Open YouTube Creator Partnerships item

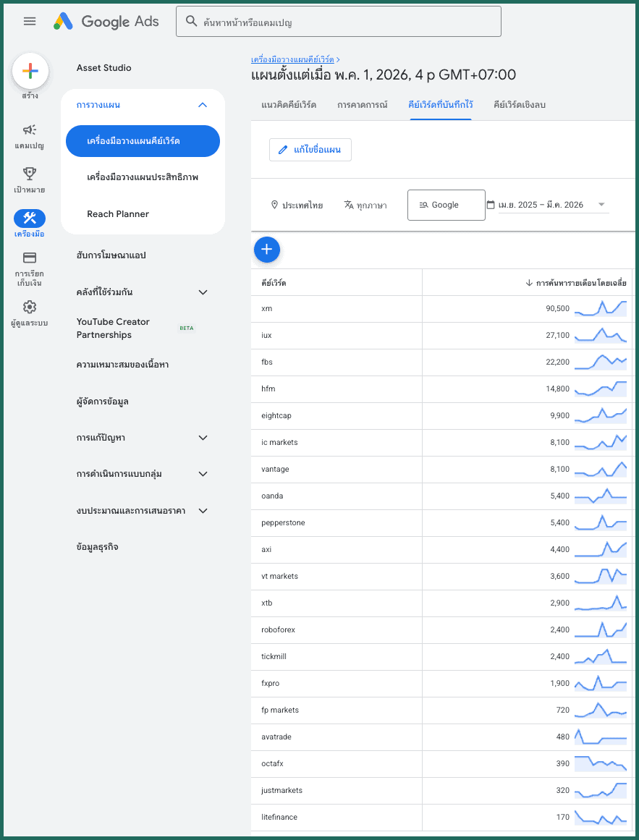(113, 328)
